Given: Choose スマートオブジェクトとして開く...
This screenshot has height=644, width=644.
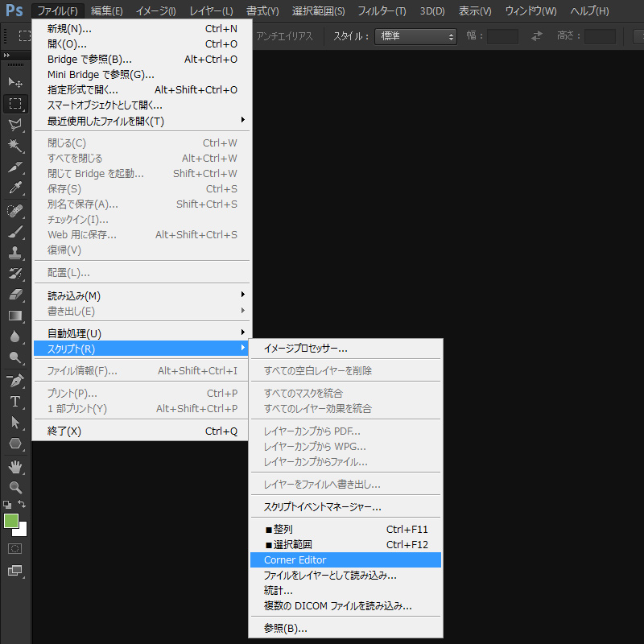Looking at the screenshot, I should [x=142, y=105].
